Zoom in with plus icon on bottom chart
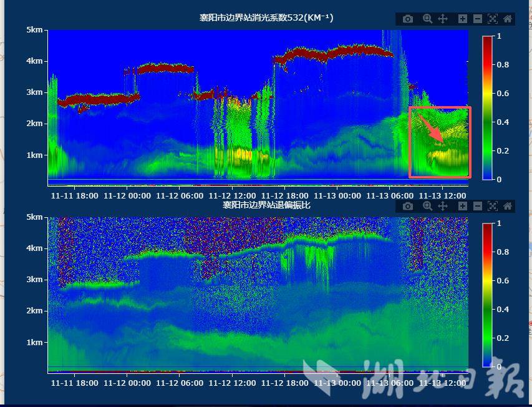 click(463, 206)
